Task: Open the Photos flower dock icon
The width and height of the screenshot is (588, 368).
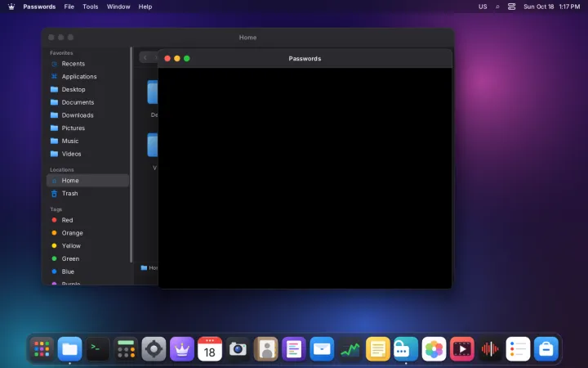Action: [x=434, y=349]
